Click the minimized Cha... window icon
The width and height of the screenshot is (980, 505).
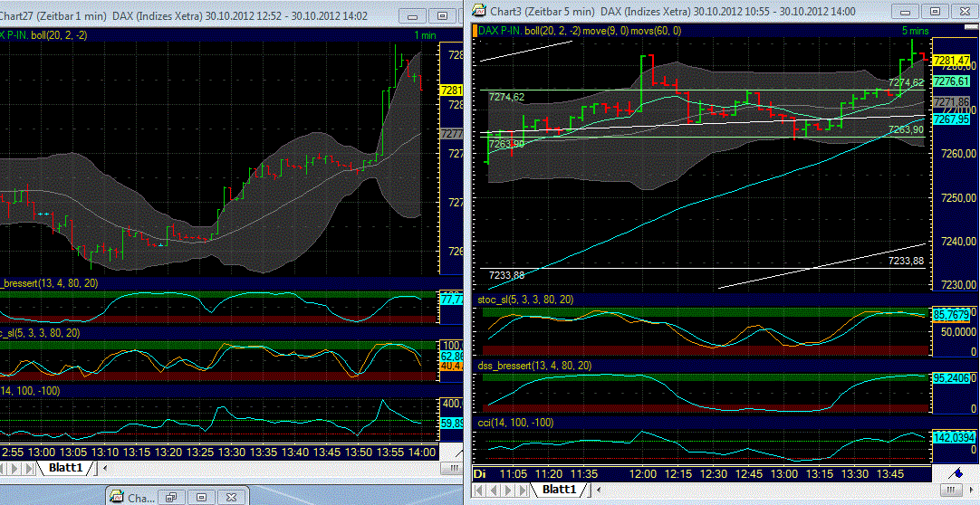click(x=117, y=498)
